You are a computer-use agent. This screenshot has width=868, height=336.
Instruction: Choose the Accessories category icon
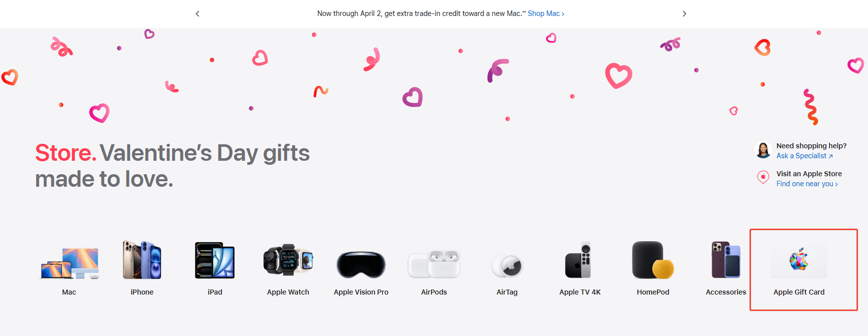click(726, 260)
